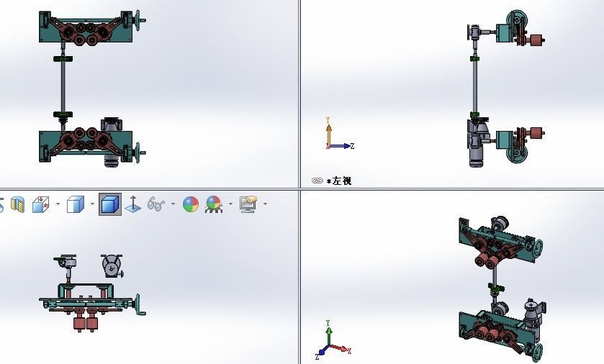Select the vertical shaft in front view

(63, 86)
